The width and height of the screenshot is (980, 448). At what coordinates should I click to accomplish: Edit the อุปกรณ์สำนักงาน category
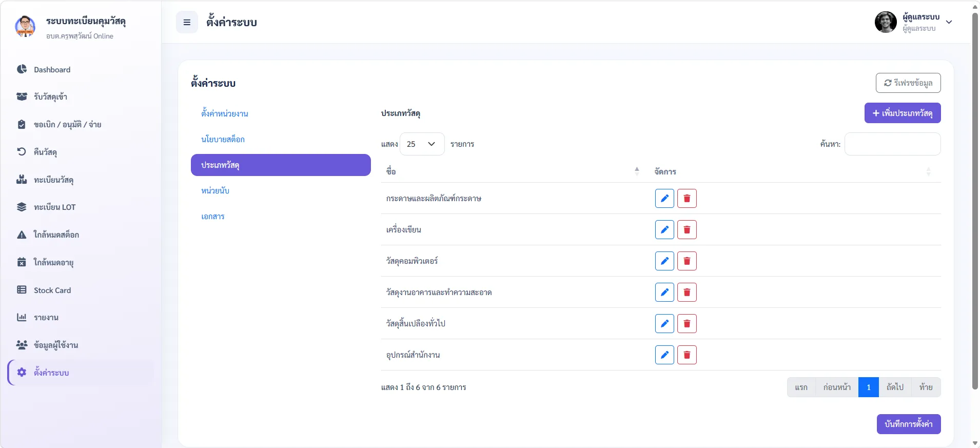[664, 355]
